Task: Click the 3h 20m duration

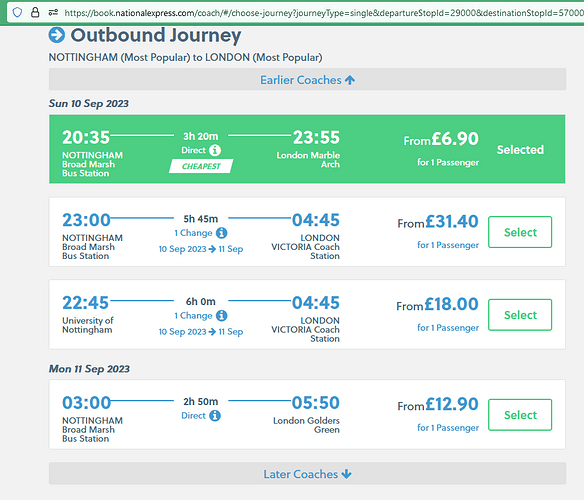Action: tap(200, 136)
